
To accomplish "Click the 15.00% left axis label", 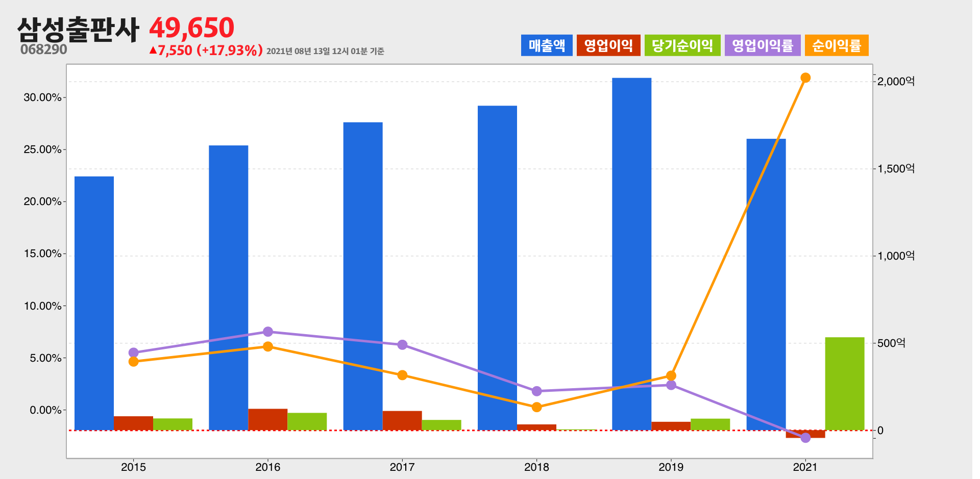I will [x=42, y=254].
